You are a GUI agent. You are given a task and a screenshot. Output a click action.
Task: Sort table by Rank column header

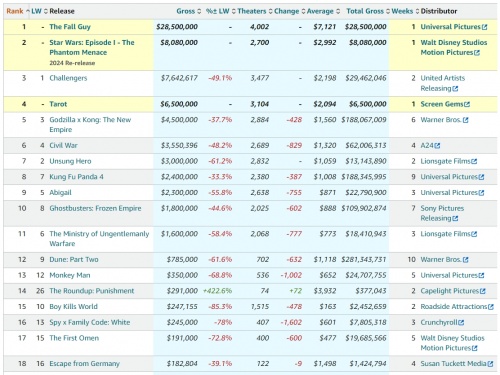pos(15,11)
